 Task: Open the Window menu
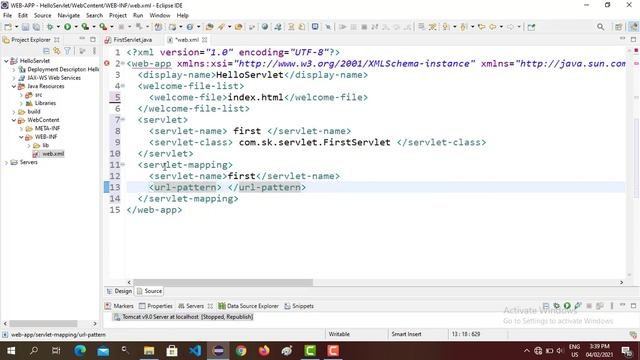tap(160, 15)
